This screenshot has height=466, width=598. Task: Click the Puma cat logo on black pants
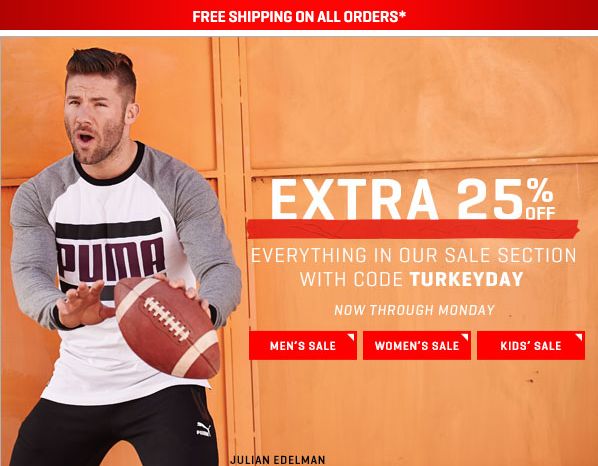[x=203, y=429]
